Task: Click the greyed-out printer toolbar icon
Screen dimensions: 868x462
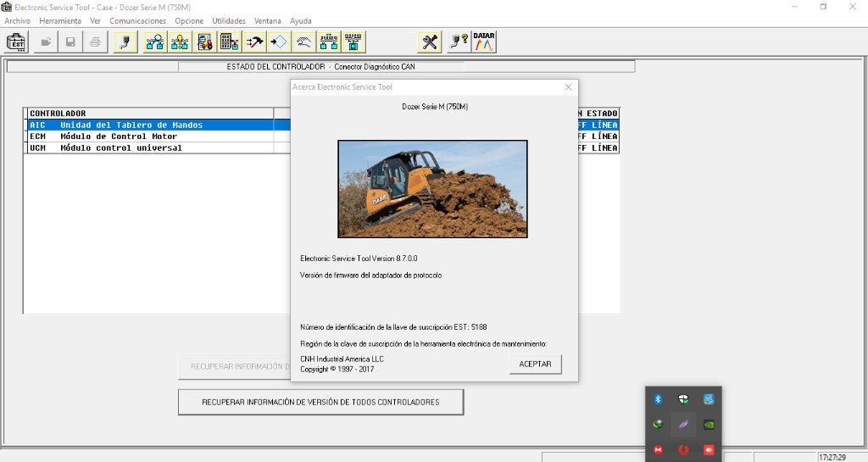Action: [x=95, y=42]
